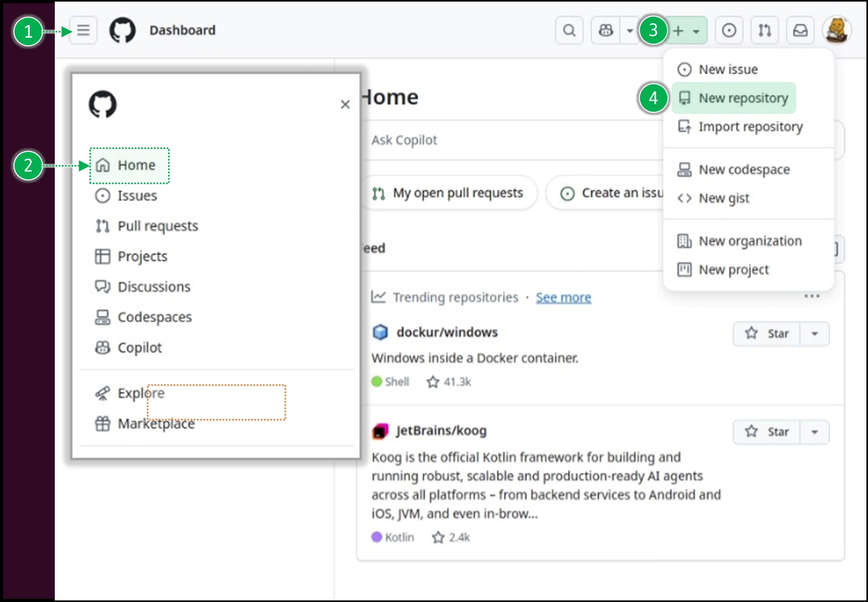Choose New organization menu entry
Viewport: 868px width, 602px height.
coord(747,241)
